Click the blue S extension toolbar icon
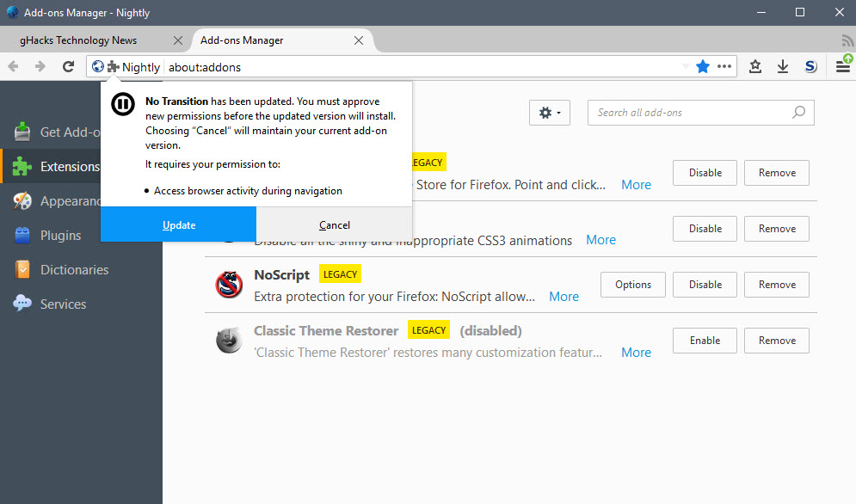Viewport: 856px width, 504px height. coord(810,66)
